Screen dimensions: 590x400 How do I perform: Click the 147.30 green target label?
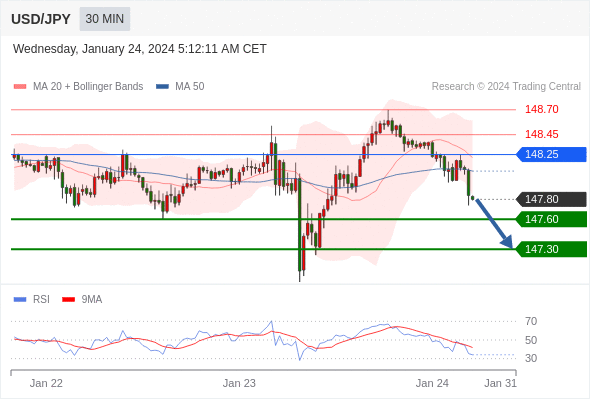(552, 249)
